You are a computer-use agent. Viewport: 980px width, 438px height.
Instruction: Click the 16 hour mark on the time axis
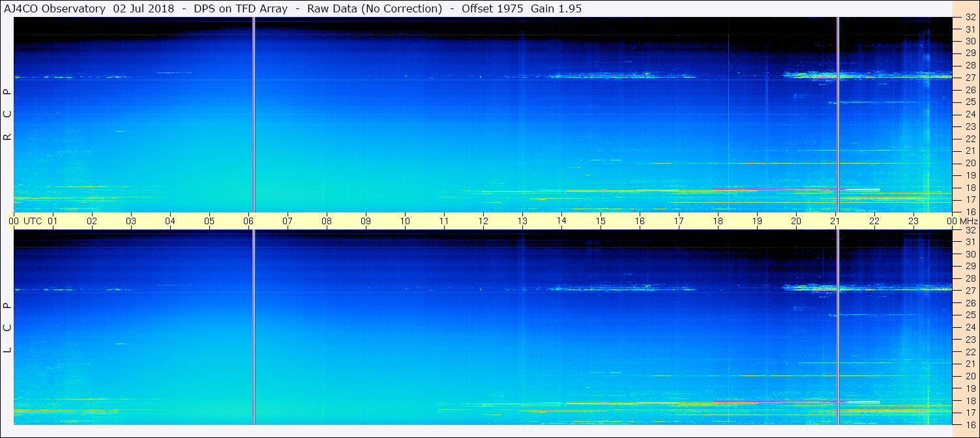click(x=640, y=221)
